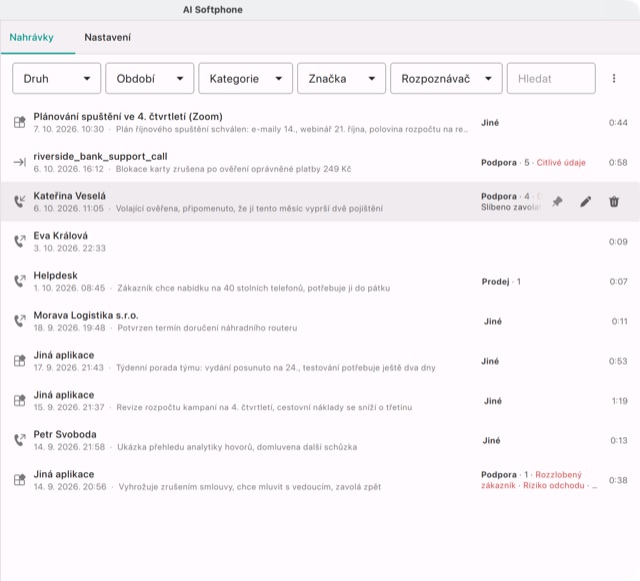Delete the Kateřina Veselá recording
The image size is (640, 581).
click(614, 201)
